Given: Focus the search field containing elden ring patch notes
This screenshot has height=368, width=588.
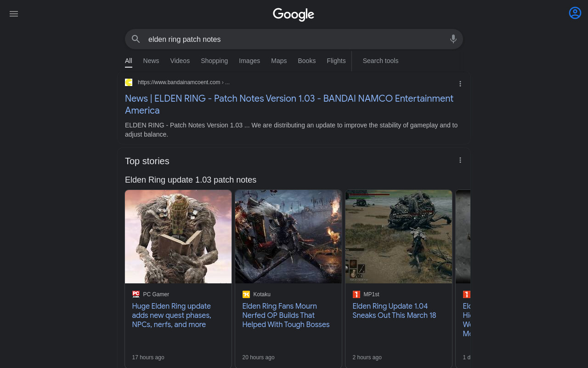Looking at the screenshot, I should point(294,39).
